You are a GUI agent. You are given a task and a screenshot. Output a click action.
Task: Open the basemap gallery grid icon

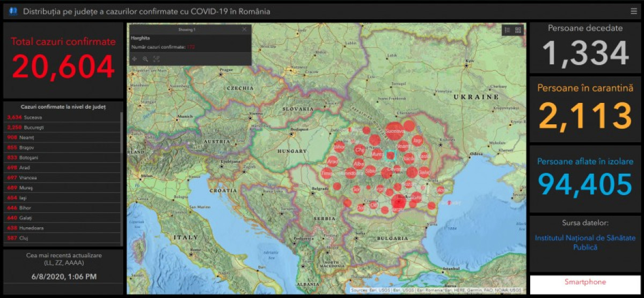[x=518, y=31]
